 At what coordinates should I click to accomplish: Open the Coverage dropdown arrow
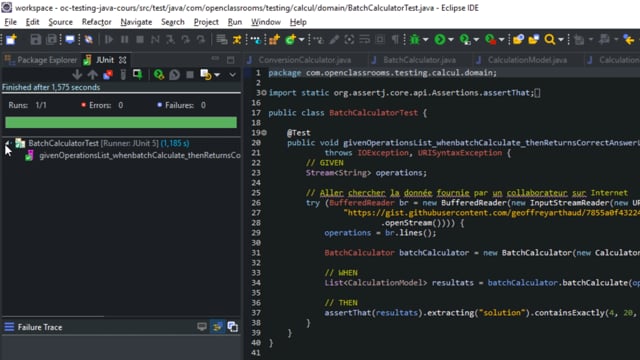(x=476, y=40)
